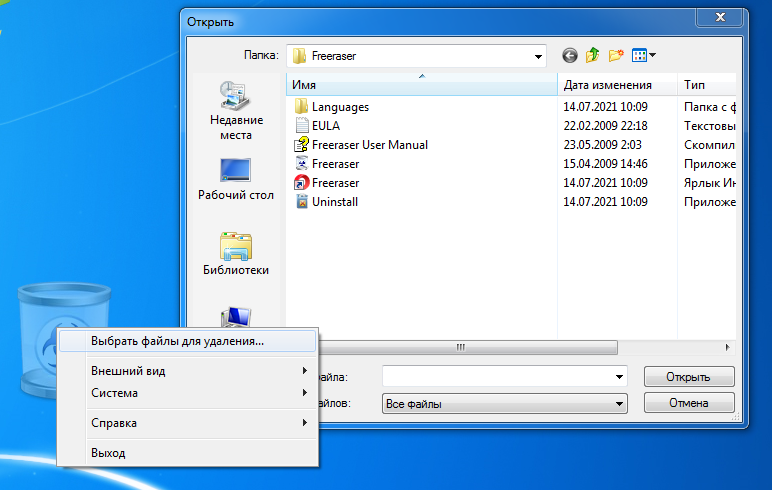772x490 pixels.
Task: Click the Freeraser User Manual help icon
Action: 301,145
